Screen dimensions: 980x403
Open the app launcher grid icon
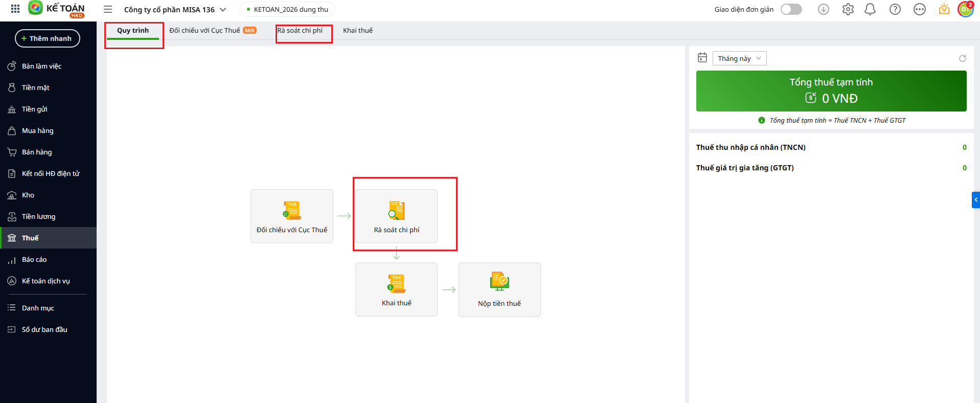pos(15,9)
